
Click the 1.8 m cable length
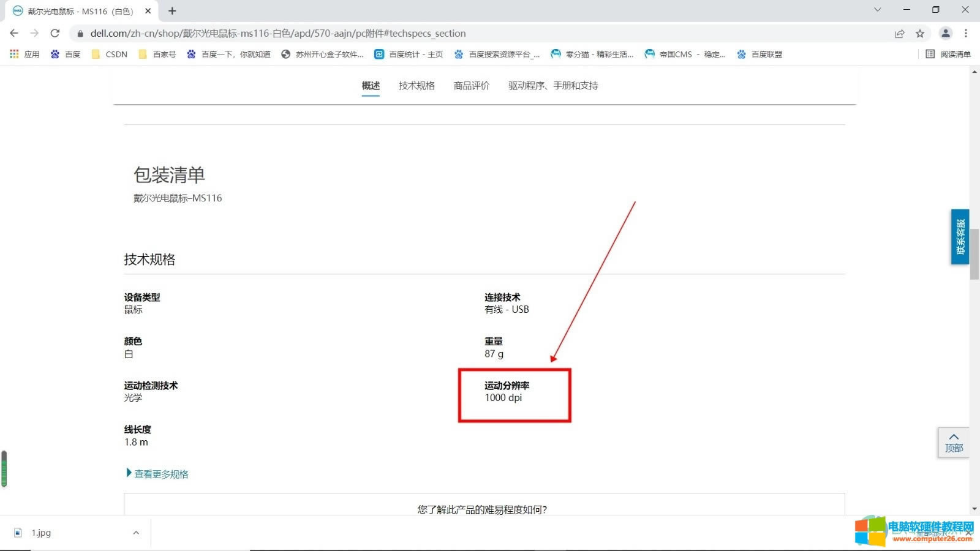(136, 442)
